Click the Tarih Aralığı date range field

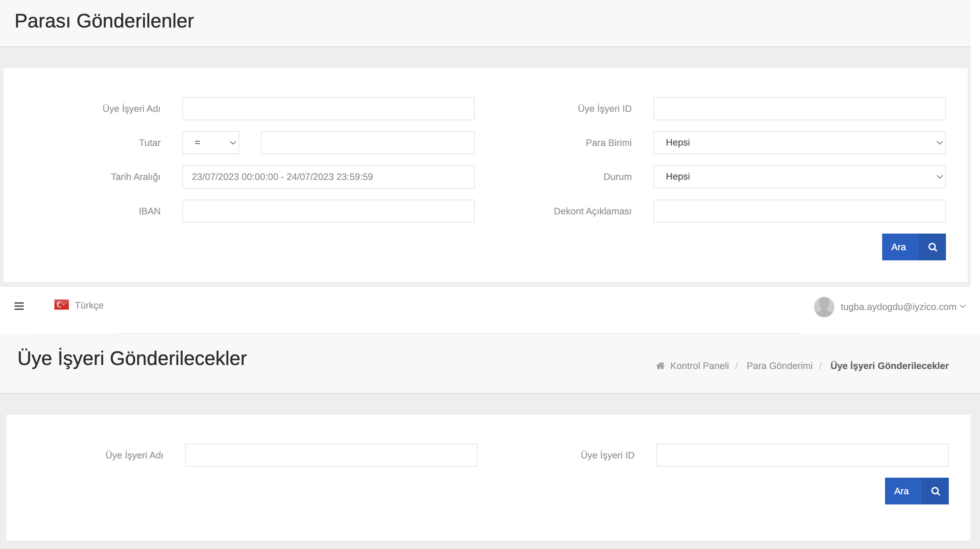(x=328, y=177)
